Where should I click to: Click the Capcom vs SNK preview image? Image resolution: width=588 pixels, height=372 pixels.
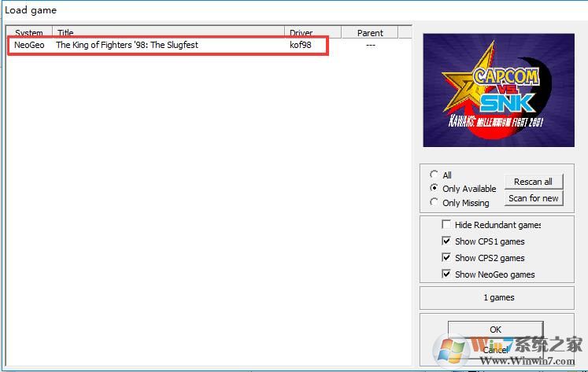click(498, 90)
